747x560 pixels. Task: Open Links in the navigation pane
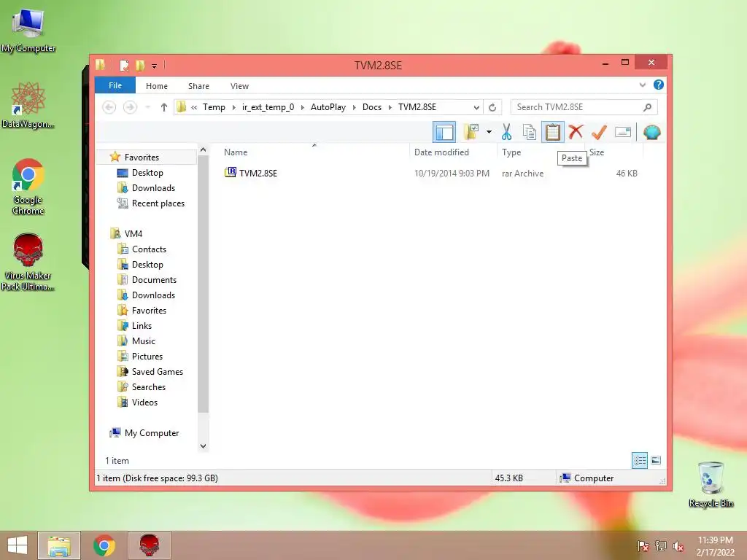pyautogui.click(x=142, y=326)
